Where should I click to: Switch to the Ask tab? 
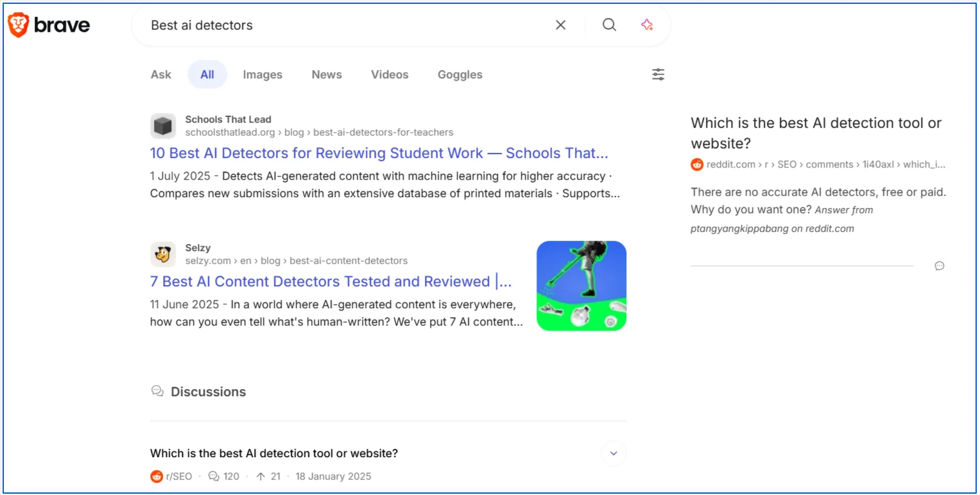161,74
